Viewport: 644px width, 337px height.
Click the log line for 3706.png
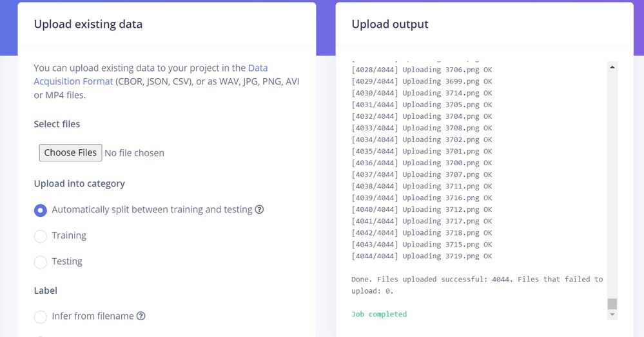tap(422, 70)
